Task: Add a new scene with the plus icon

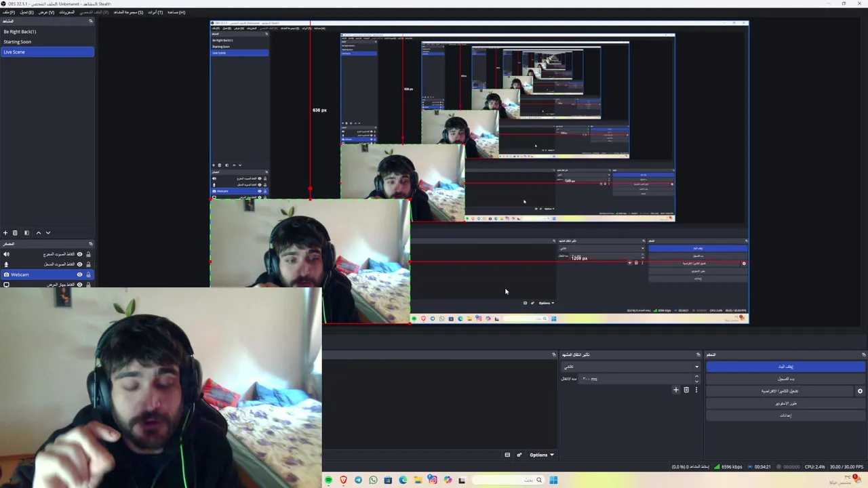Action: pos(5,232)
